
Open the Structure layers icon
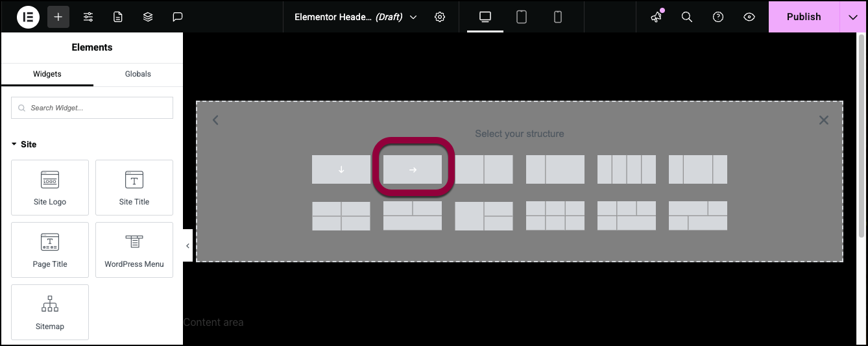pyautogui.click(x=148, y=17)
